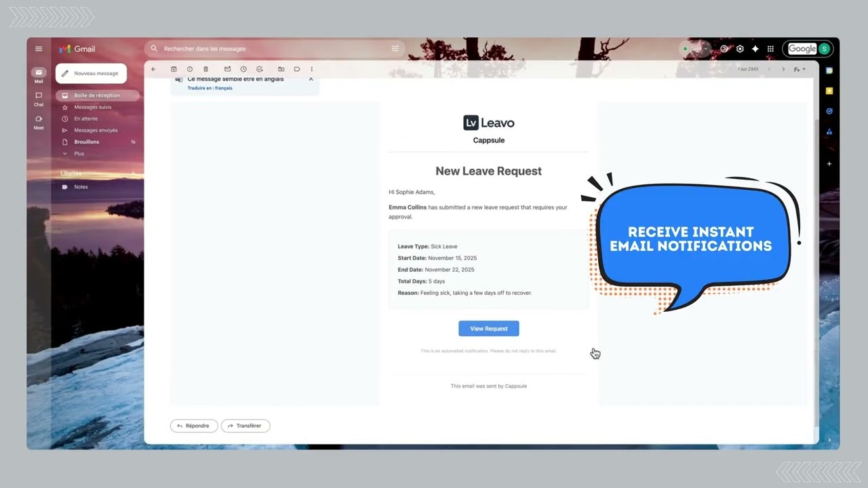The height and width of the screenshot is (488, 868).
Task: Get add-ons with the plus icon
Action: (x=829, y=164)
